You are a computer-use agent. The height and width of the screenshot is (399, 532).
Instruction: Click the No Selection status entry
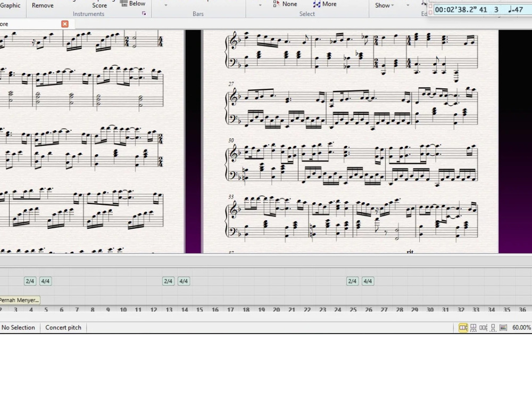coord(18,327)
